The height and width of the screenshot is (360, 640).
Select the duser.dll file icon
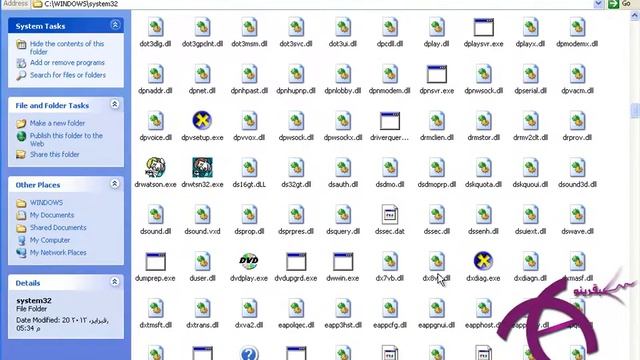tap(202, 261)
